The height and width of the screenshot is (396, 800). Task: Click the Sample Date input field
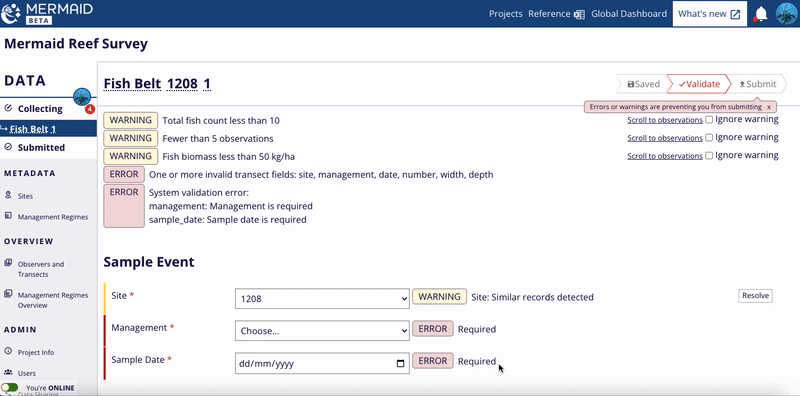pos(322,363)
